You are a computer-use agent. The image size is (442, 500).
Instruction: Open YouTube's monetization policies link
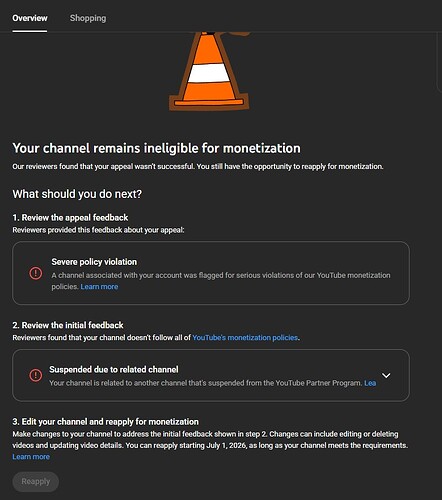(245, 338)
